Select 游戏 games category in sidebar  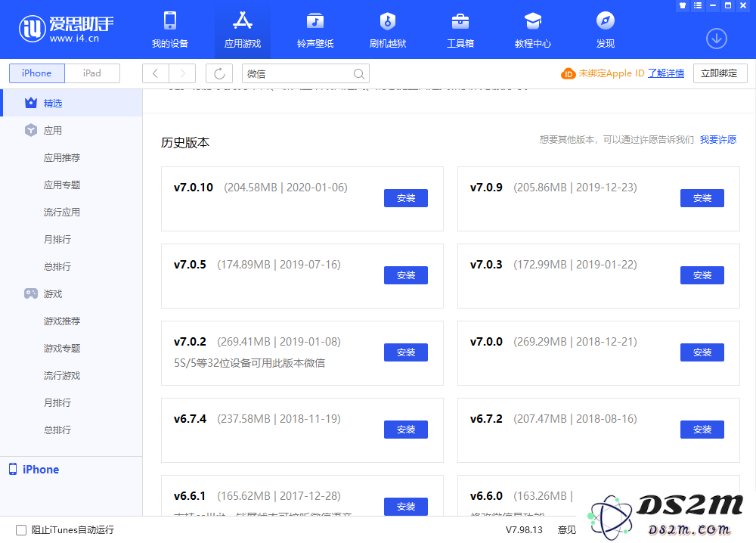71,293
